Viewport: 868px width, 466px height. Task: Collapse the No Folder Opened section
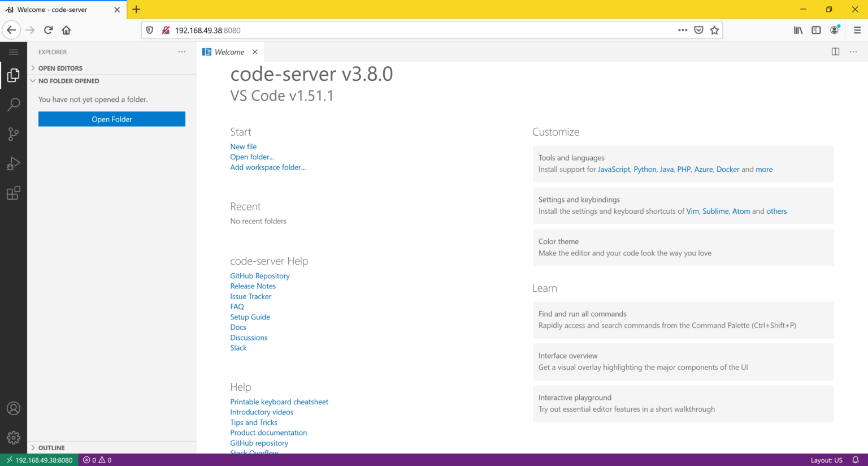pos(32,81)
